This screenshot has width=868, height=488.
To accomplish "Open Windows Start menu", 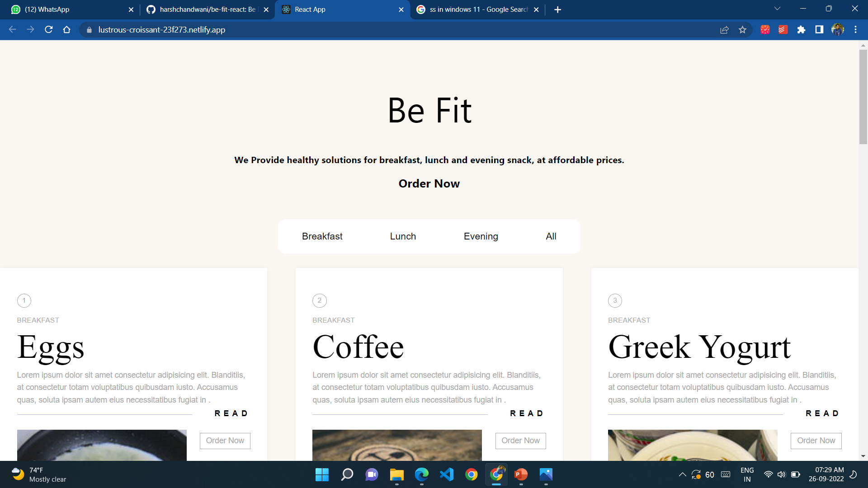I will coord(322,474).
